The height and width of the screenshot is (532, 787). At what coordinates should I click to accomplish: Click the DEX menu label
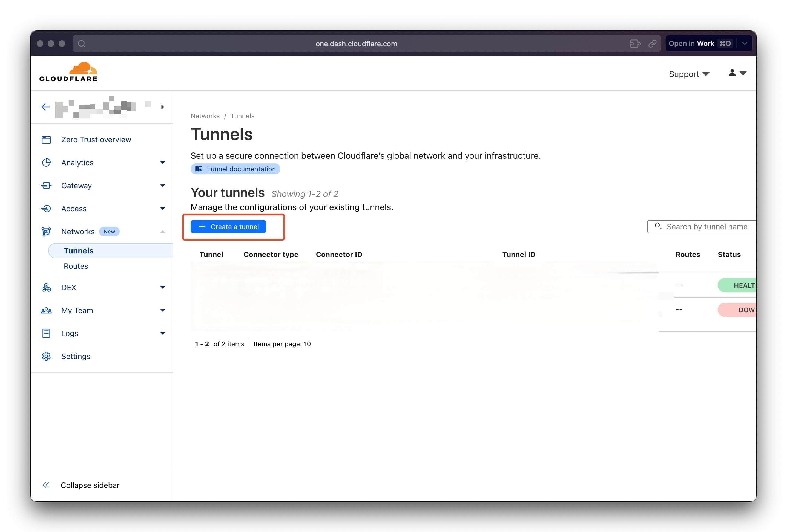click(x=69, y=288)
